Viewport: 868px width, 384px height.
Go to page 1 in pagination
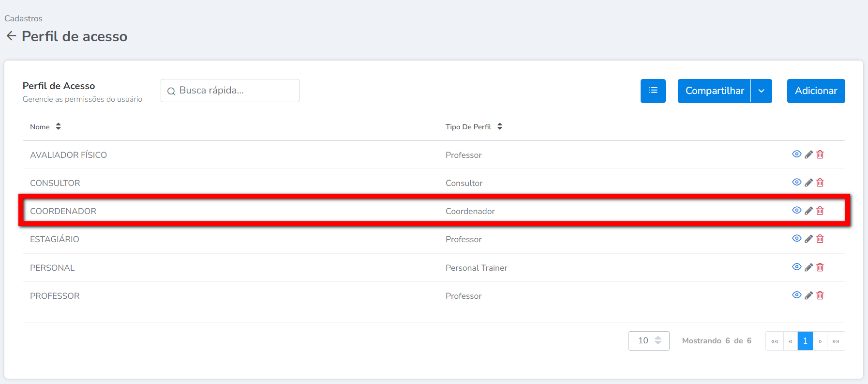pyautogui.click(x=805, y=341)
